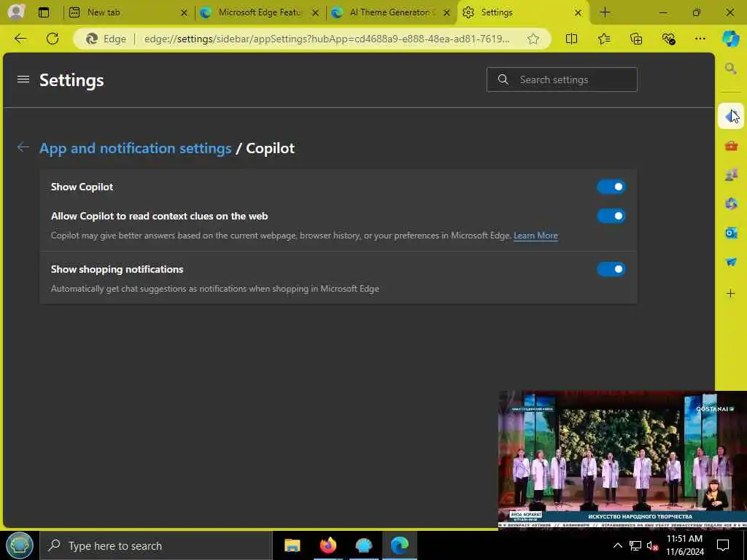The height and width of the screenshot is (560, 747).
Task: Close the AI Theme Generator tab
Action: tap(446, 13)
